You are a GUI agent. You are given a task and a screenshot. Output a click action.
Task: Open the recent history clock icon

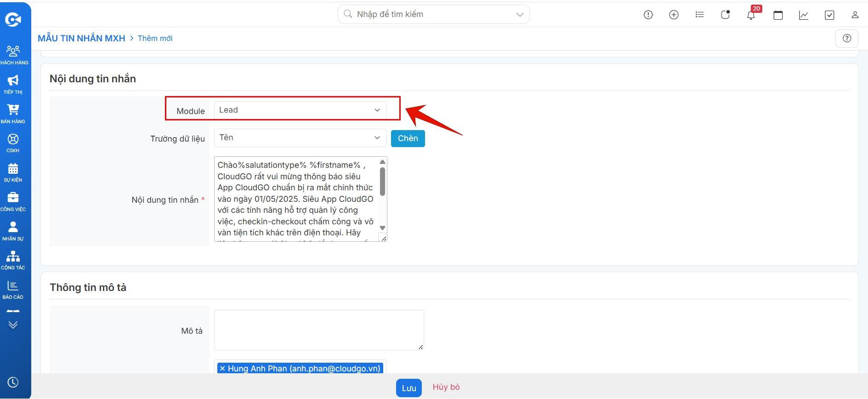tap(13, 382)
